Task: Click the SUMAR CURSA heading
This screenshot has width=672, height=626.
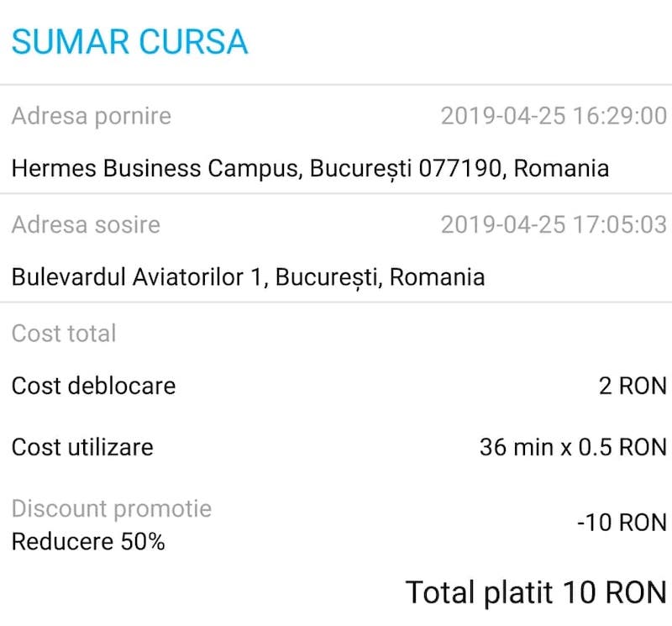Action: 129,41
